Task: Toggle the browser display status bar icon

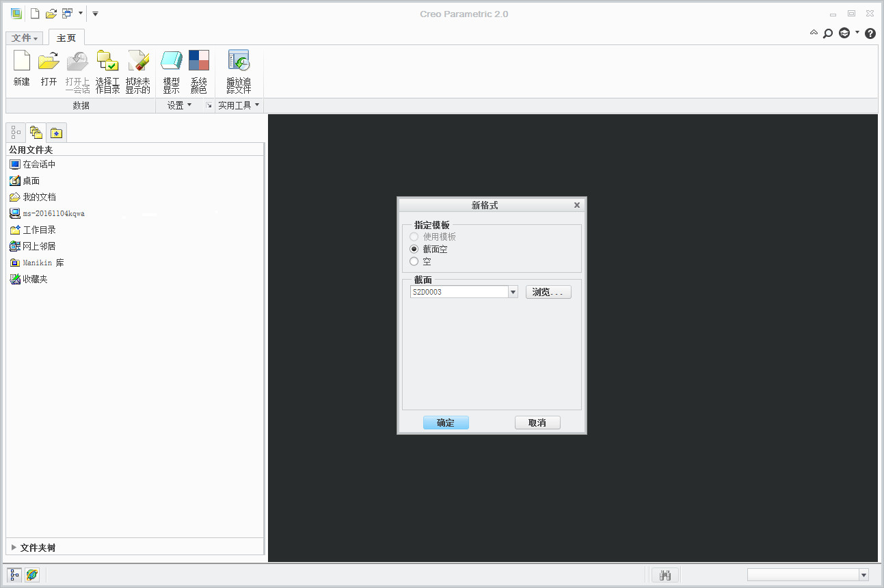Action: 31,575
